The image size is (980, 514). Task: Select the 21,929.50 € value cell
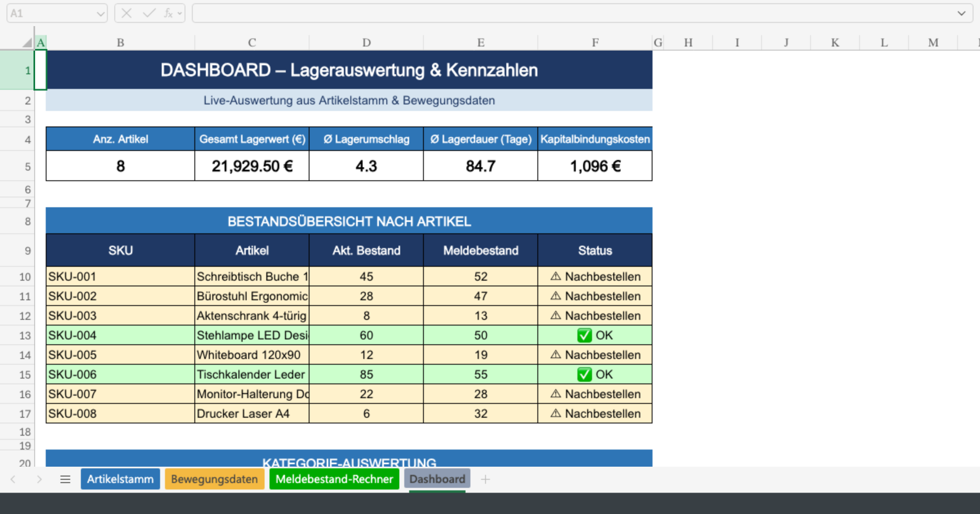(x=252, y=166)
